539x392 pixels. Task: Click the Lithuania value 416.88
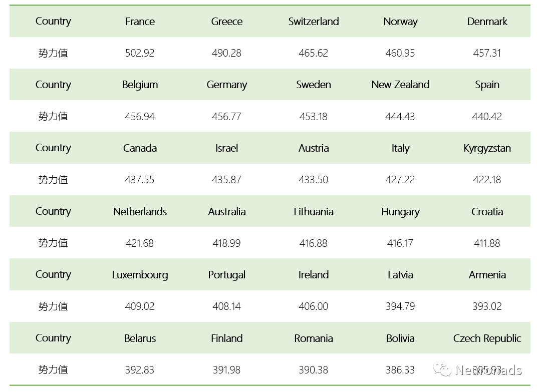click(314, 243)
